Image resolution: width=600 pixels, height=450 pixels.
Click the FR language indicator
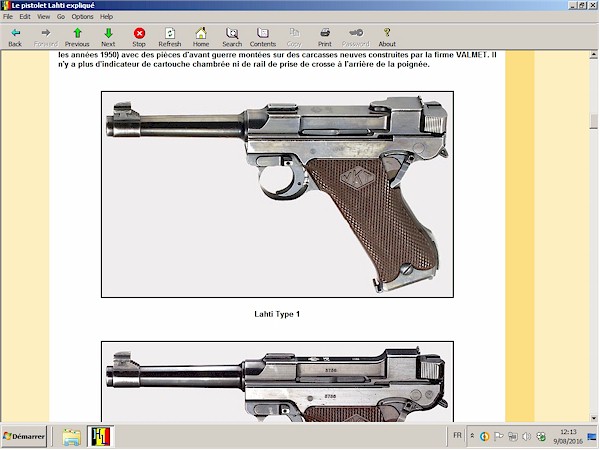(457, 435)
